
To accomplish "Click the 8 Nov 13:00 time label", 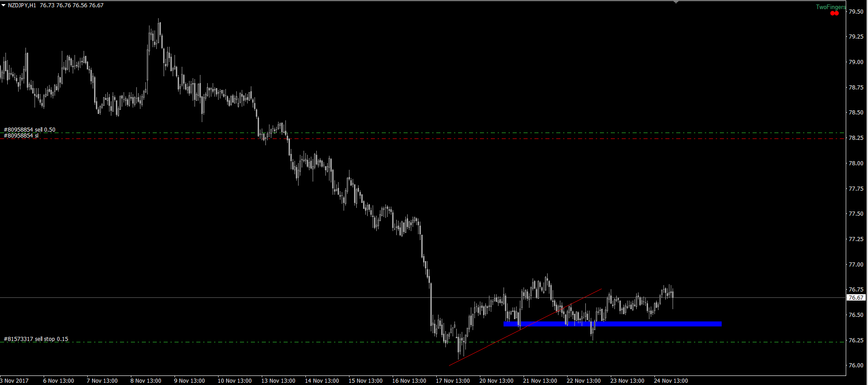I will tap(146, 381).
